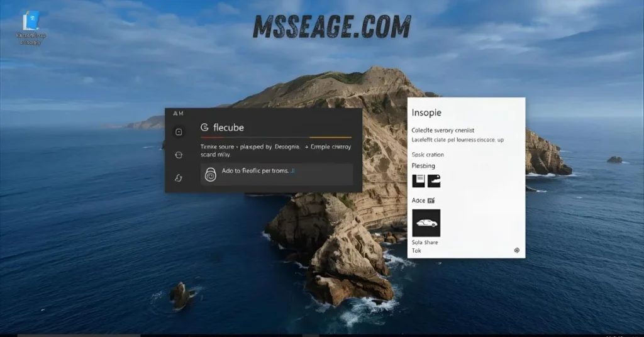
Task: Click the bottom curved-arrow icon in dark sidebar
Action: [179, 178]
